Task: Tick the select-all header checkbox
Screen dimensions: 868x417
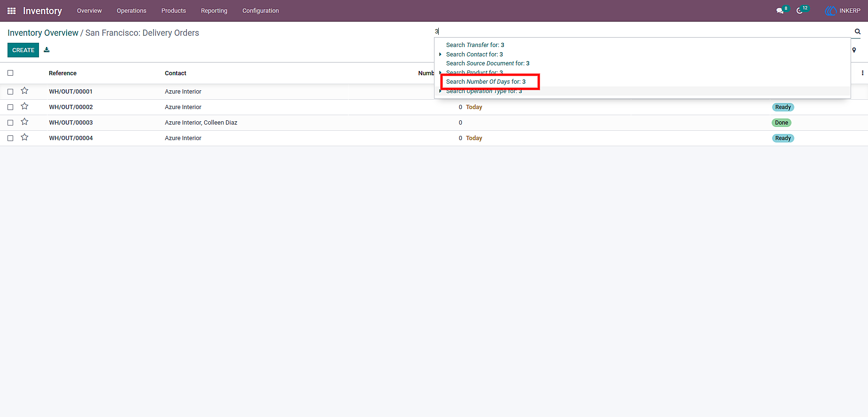Action: point(10,73)
